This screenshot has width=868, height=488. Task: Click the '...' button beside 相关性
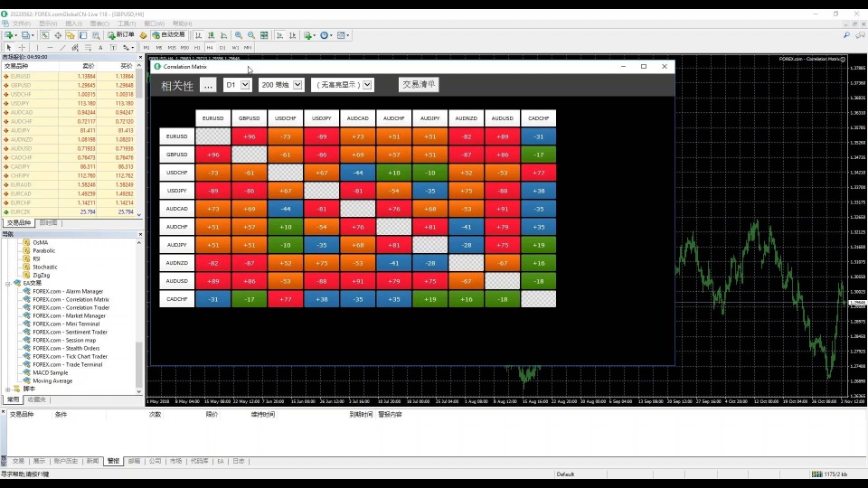coord(208,85)
